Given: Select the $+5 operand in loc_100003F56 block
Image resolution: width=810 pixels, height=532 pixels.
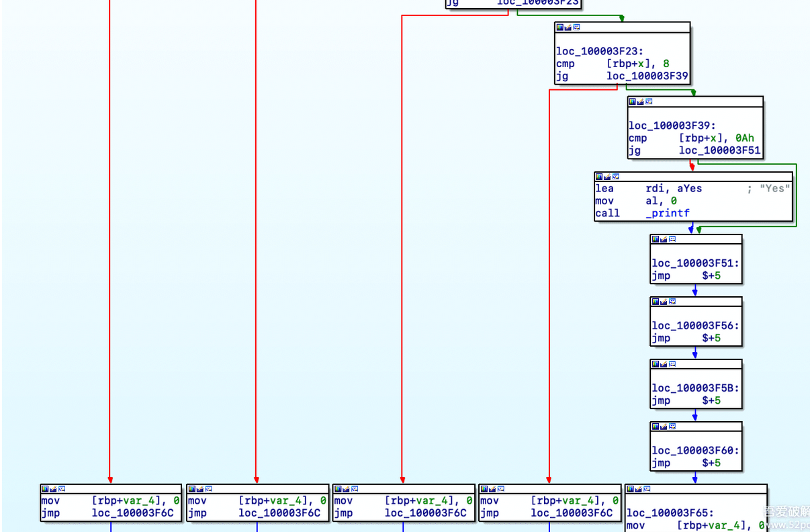Looking at the screenshot, I should tap(711, 338).
